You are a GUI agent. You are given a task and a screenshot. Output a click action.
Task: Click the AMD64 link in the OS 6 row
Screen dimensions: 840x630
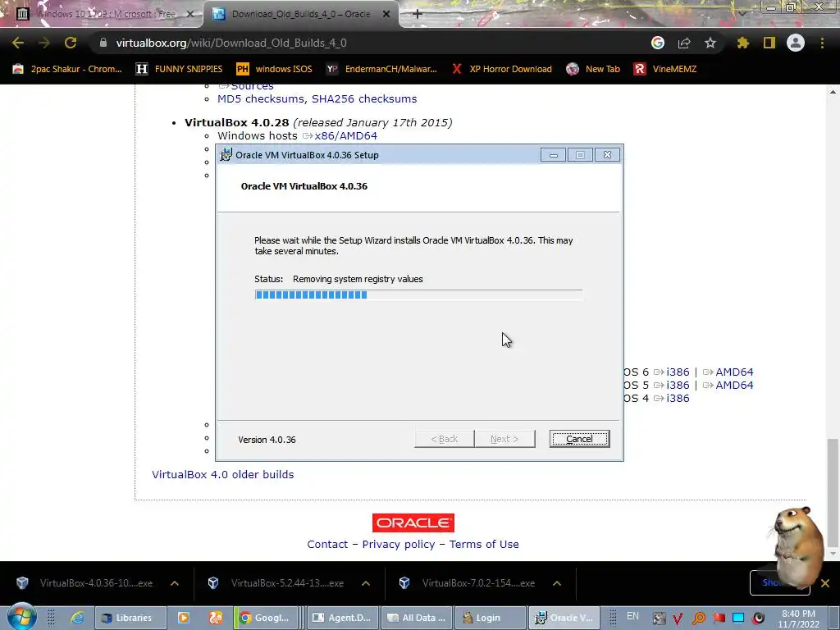pyautogui.click(x=734, y=372)
